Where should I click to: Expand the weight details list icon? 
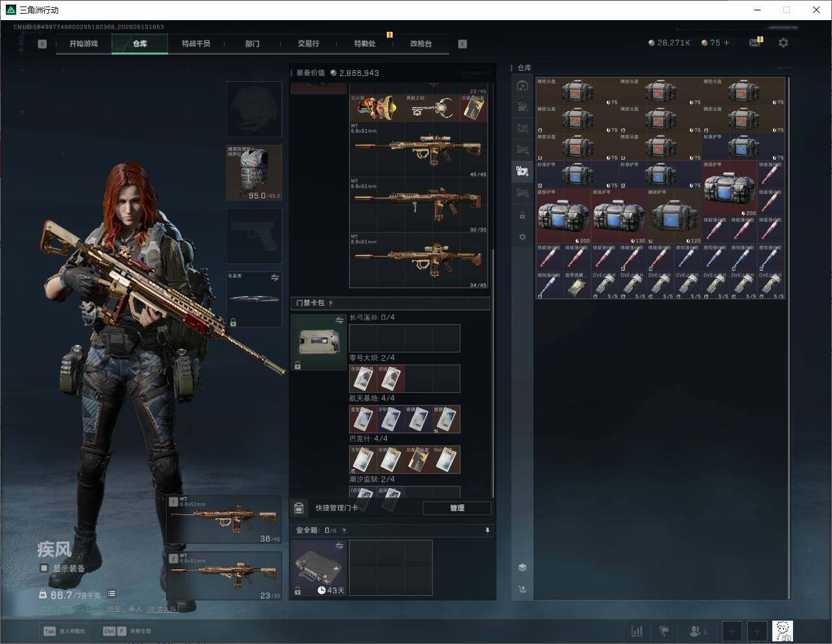[112, 593]
